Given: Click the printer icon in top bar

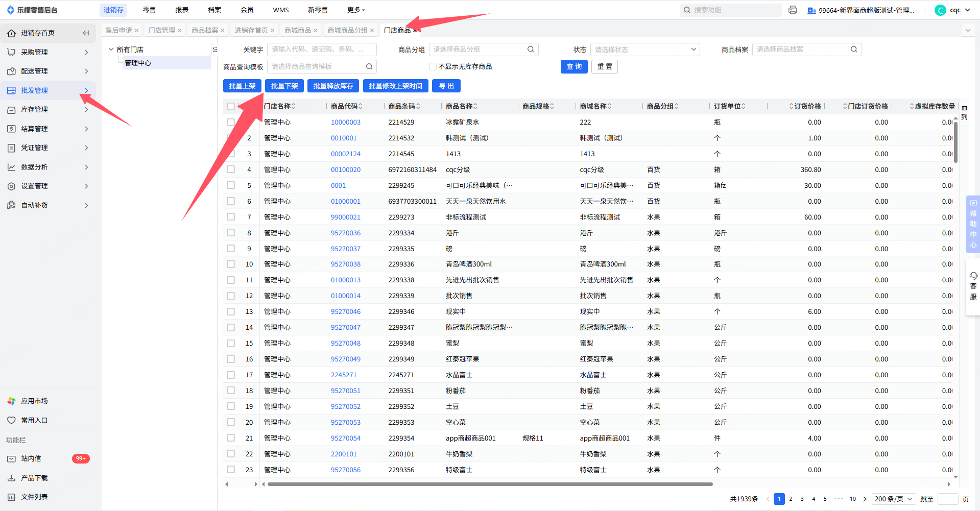Looking at the screenshot, I should point(793,10).
